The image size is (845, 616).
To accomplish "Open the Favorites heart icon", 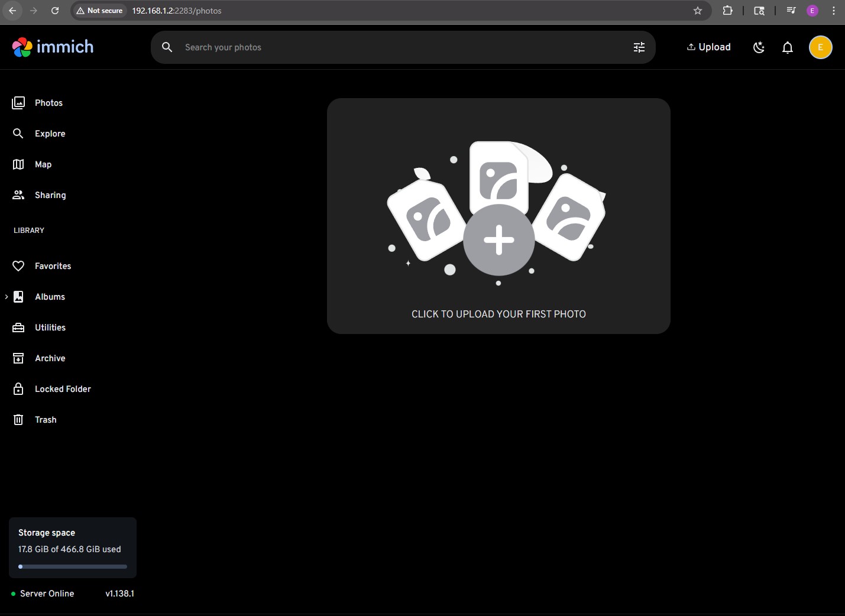I will 18,266.
